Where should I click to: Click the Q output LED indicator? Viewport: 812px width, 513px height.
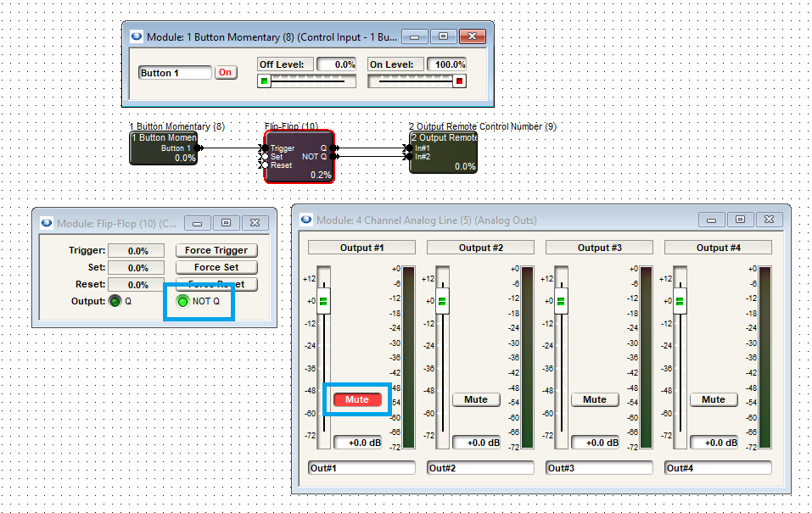pos(115,301)
